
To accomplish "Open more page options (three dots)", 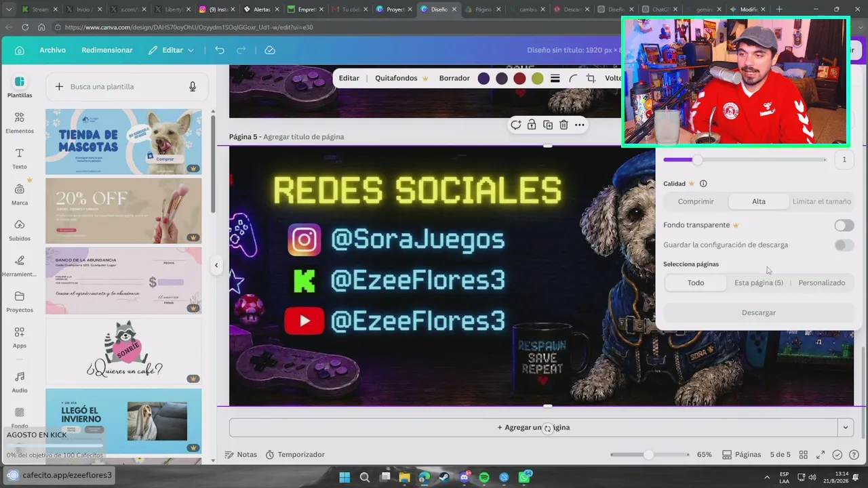I will [579, 125].
